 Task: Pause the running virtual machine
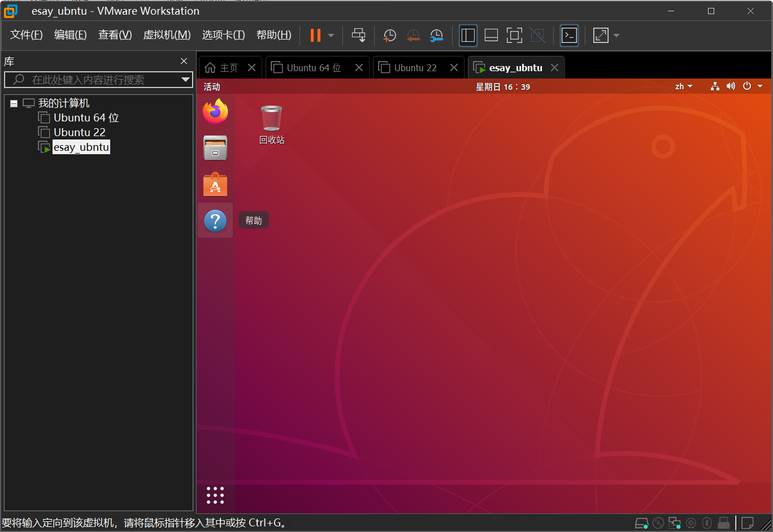[315, 36]
